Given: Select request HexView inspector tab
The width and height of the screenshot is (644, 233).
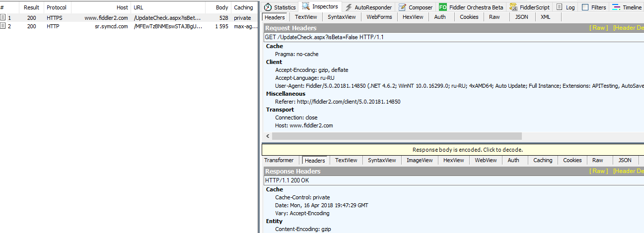Looking at the screenshot, I should point(413,17).
